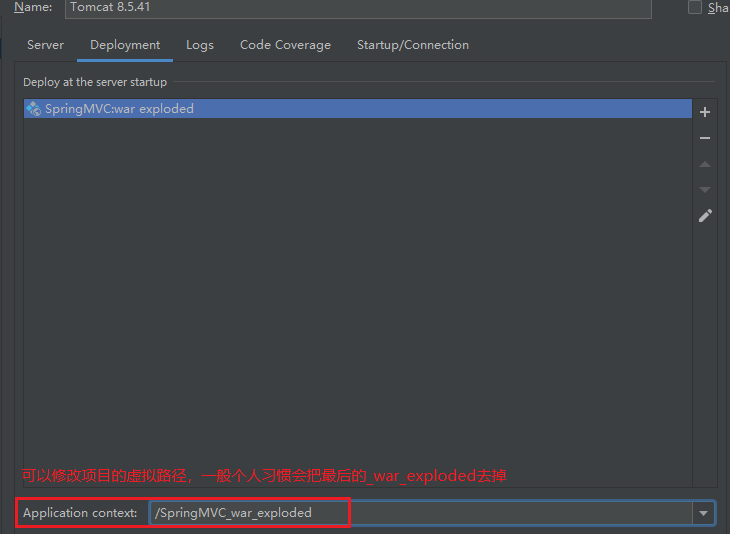The height and width of the screenshot is (534, 730).
Task: Go to the Code Coverage tab
Action: pyautogui.click(x=285, y=45)
